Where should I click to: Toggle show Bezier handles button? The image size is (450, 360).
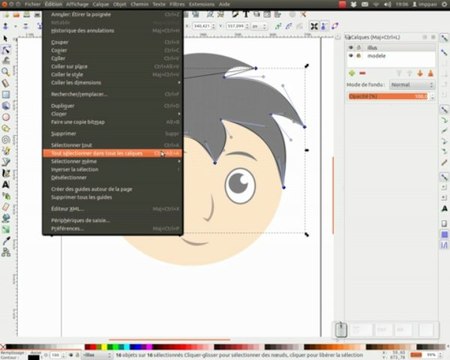coord(324,26)
